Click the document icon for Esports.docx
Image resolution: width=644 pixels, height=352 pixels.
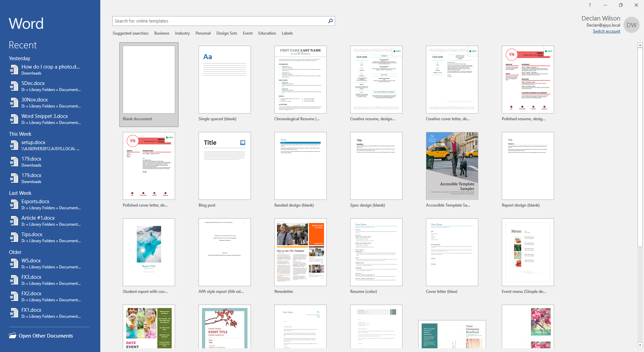14,205
